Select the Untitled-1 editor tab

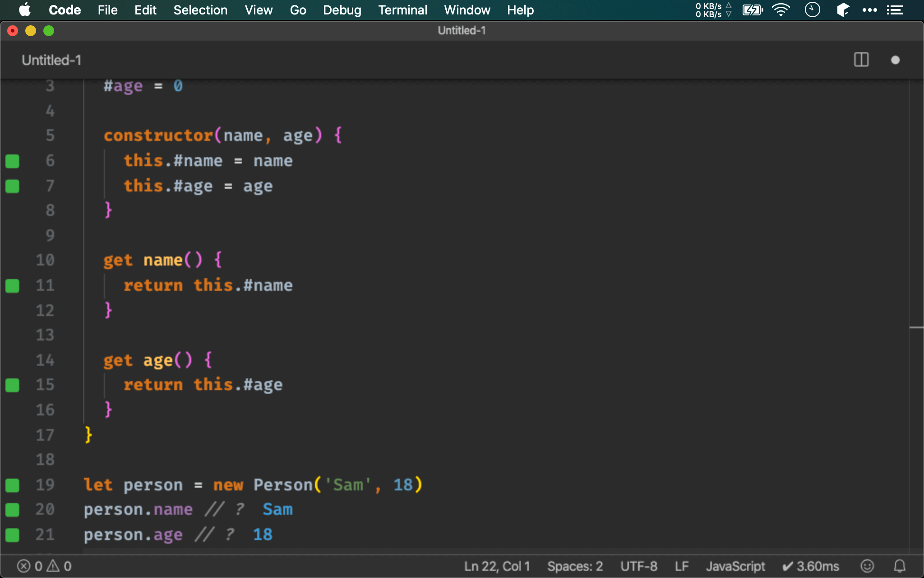(51, 60)
